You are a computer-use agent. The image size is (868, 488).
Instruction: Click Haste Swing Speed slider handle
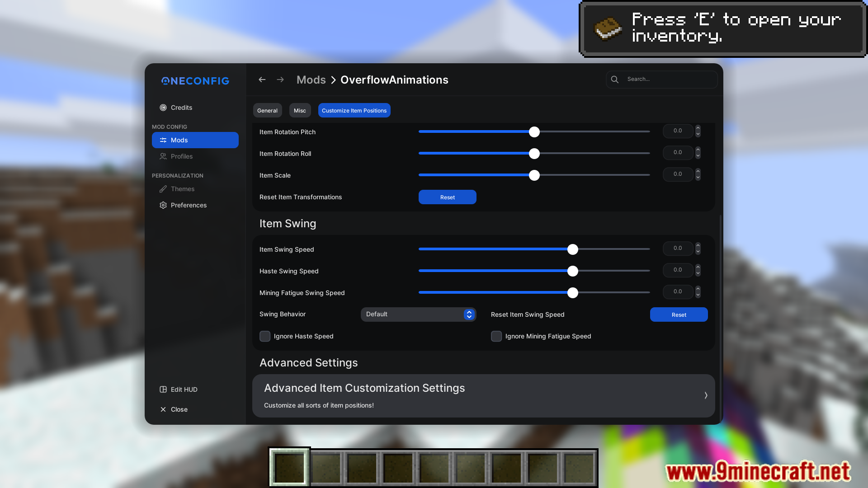[x=573, y=271]
